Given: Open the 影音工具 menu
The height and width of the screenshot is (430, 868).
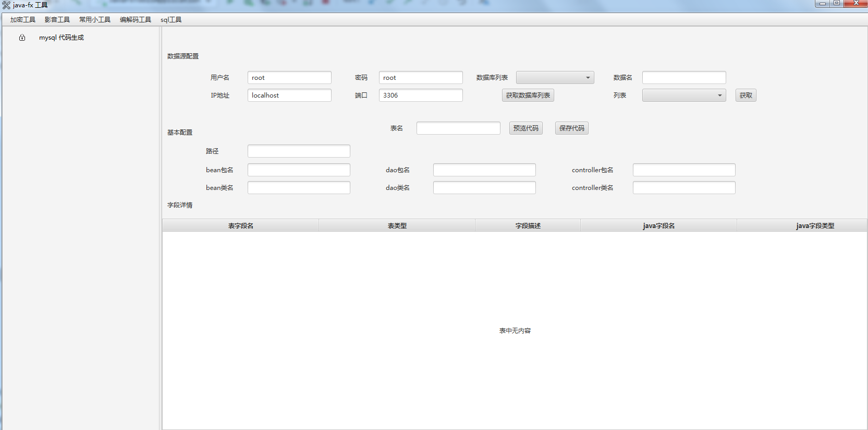Looking at the screenshot, I should coord(57,20).
